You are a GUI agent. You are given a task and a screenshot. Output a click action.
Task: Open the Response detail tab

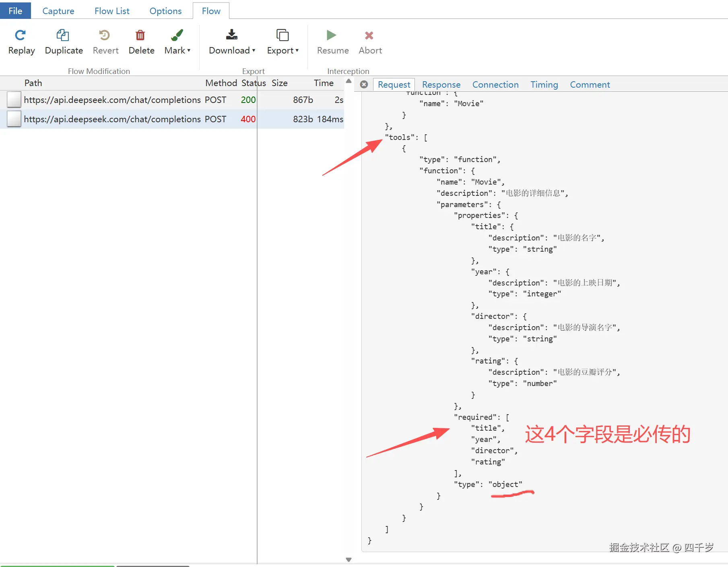pos(441,84)
